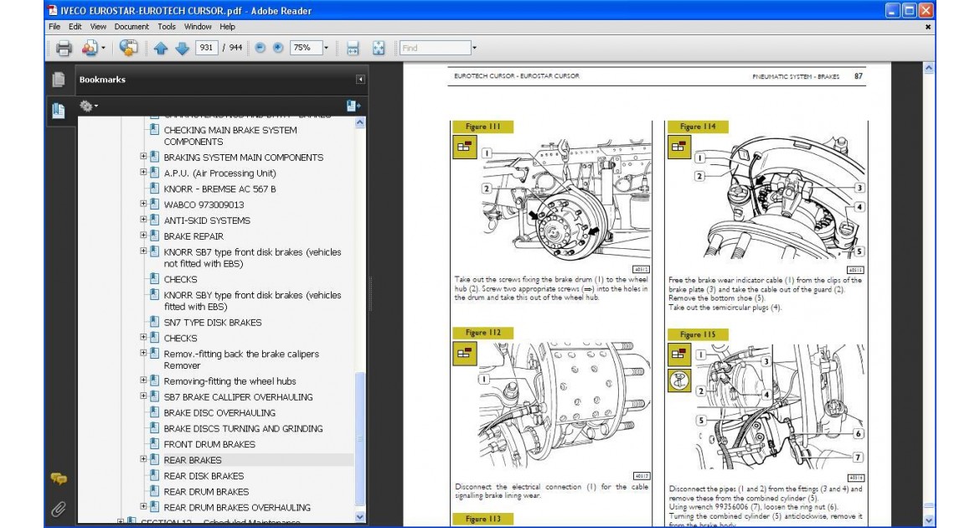Click the fit width scrolling mode icon
Viewport: 980px width, 528px height.
[x=353, y=48]
